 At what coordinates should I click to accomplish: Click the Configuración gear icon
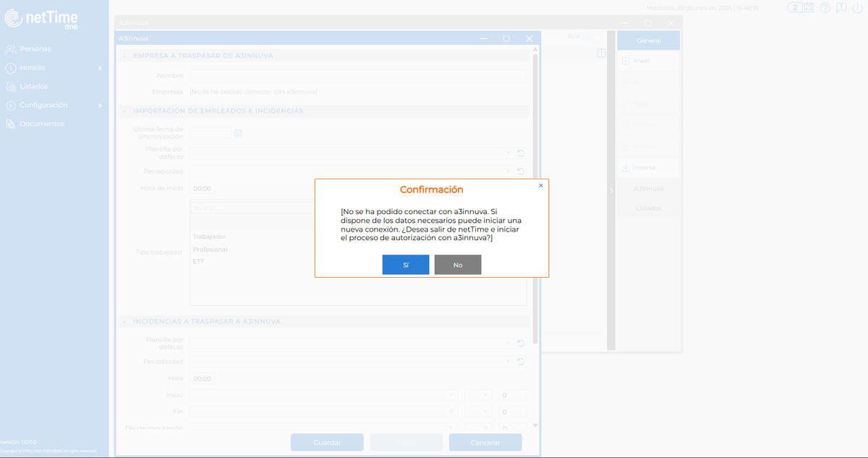[10, 105]
